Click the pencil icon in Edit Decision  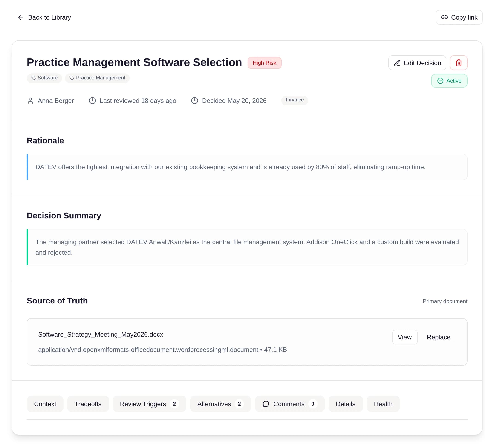click(x=397, y=63)
